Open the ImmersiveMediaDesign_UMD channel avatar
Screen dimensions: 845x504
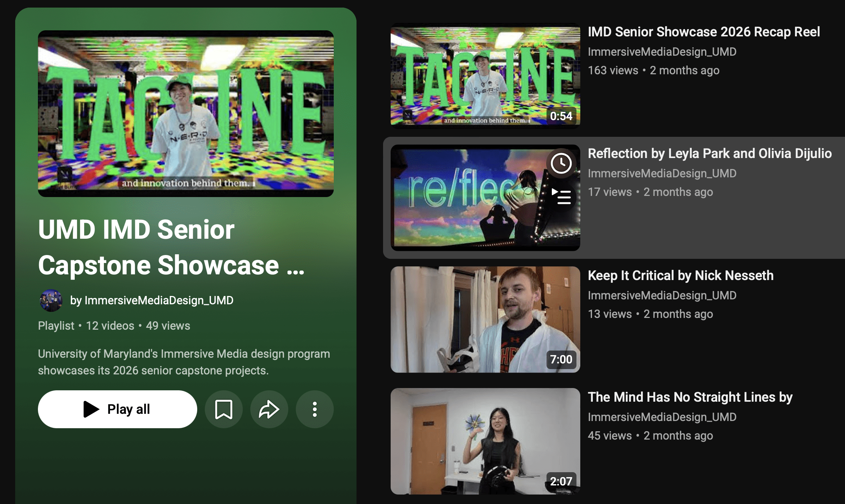[x=51, y=301]
